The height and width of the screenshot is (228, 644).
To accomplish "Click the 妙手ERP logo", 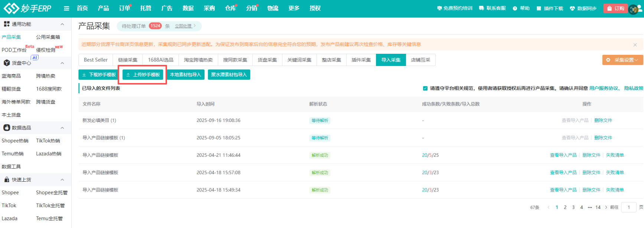I will (x=27, y=8).
